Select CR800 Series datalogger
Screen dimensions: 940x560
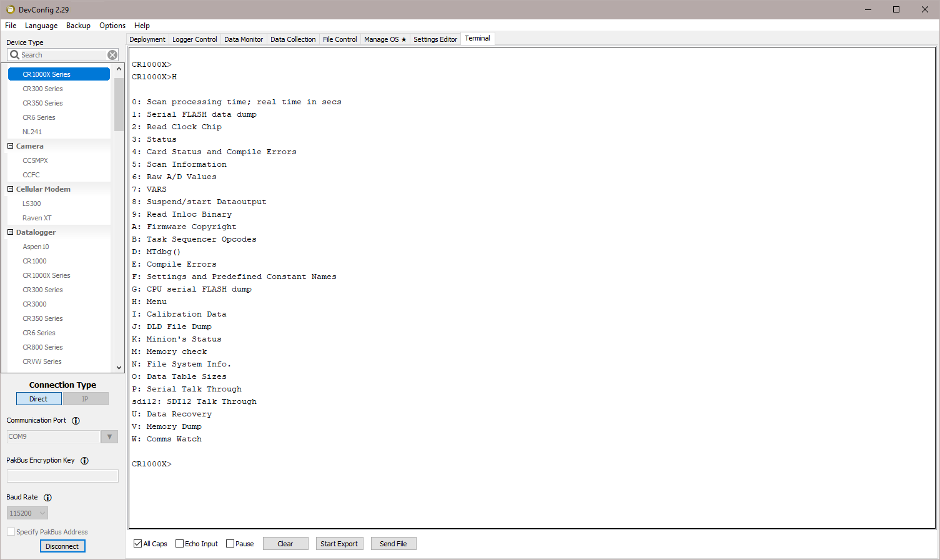42,347
